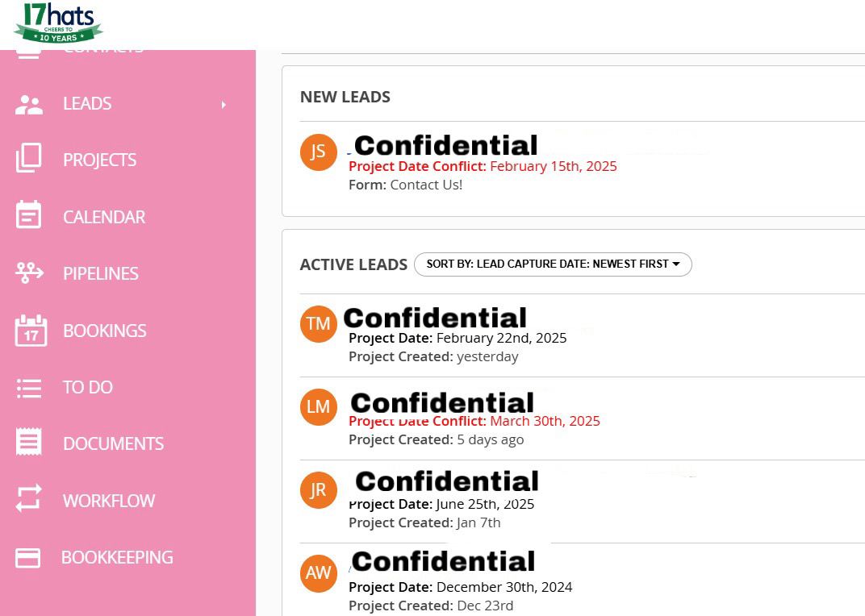865x616 pixels.
Task: Click the LM lead avatar
Action: (x=318, y=406)
